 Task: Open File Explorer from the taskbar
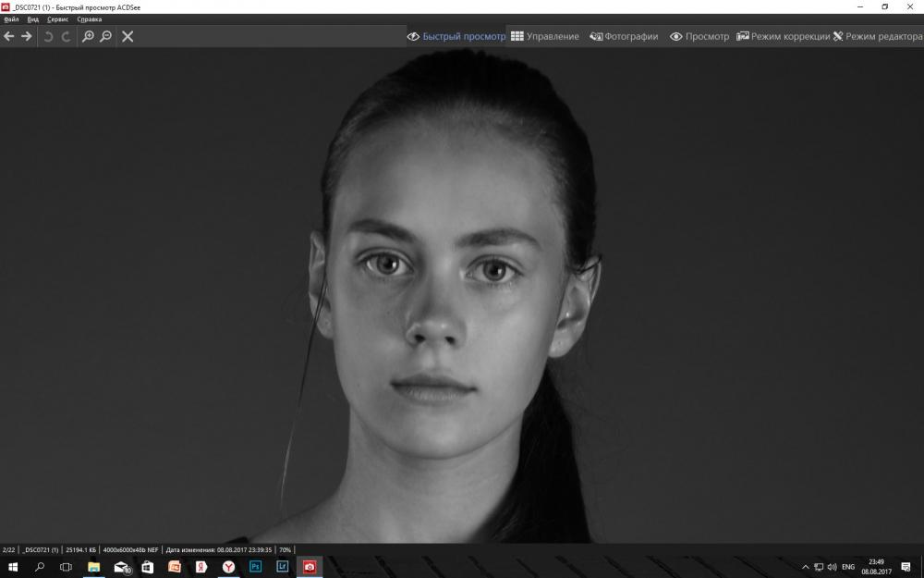[x=93, y=568]
